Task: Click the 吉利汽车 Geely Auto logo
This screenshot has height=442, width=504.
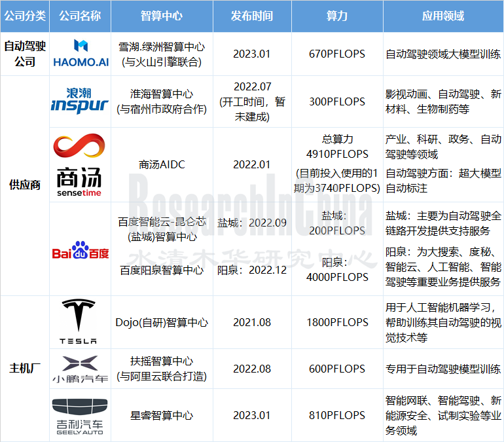Action: click(x=80, y=416)
